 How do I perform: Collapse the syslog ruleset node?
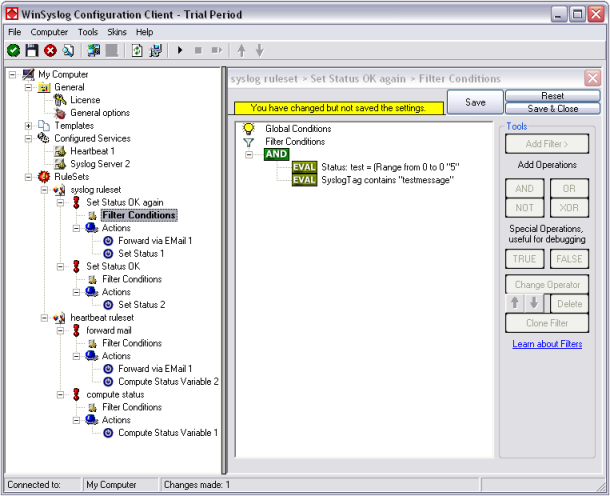(44, 190)
